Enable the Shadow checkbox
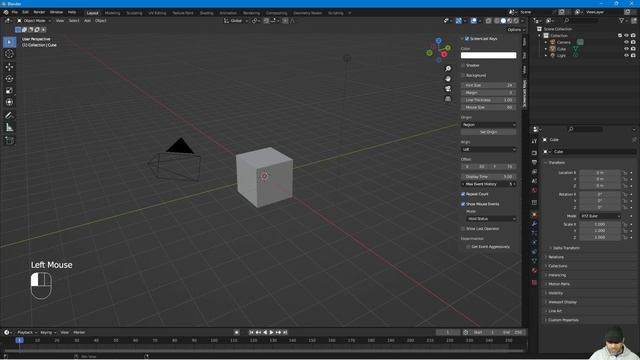The image size is (640, 360). (463, 65)
